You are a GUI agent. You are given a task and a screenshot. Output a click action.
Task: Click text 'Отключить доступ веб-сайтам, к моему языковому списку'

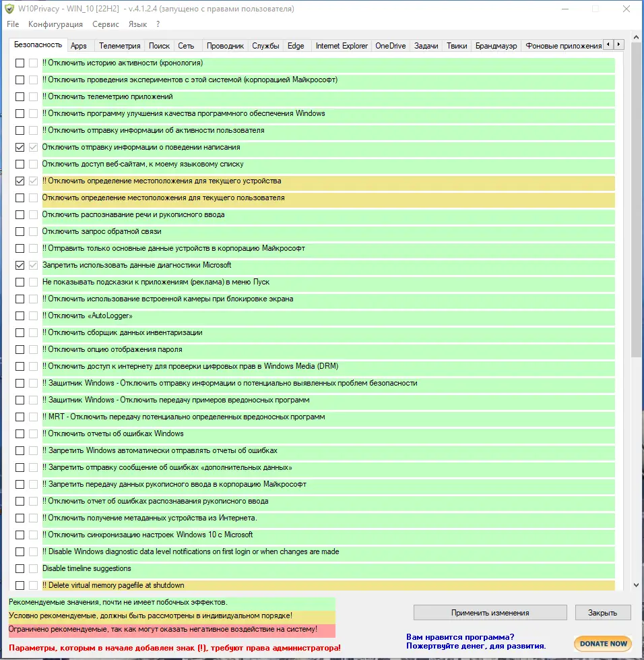[x=143, y=164]
